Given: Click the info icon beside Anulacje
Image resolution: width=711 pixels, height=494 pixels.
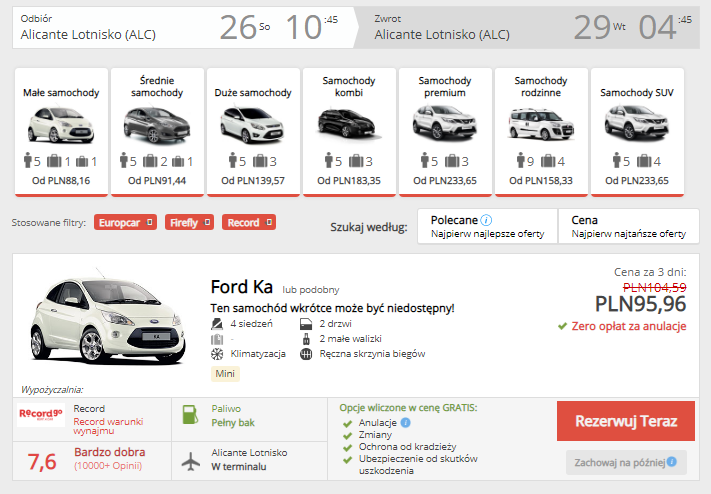Looking at the screenshot, I should [x=405, y=422].
